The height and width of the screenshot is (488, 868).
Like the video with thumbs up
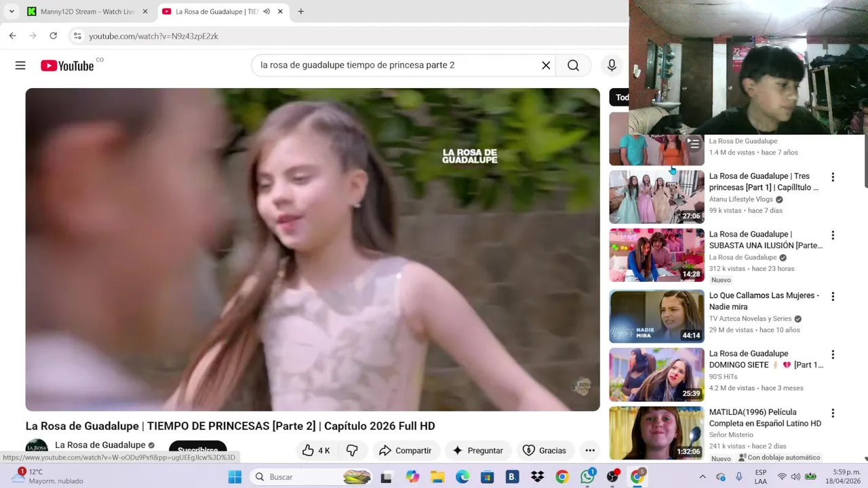click(x=316, y=451)
